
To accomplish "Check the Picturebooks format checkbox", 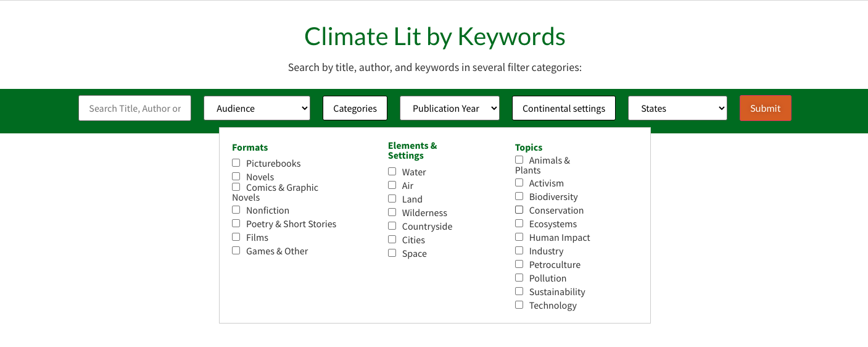I will (x=236, y=163).
